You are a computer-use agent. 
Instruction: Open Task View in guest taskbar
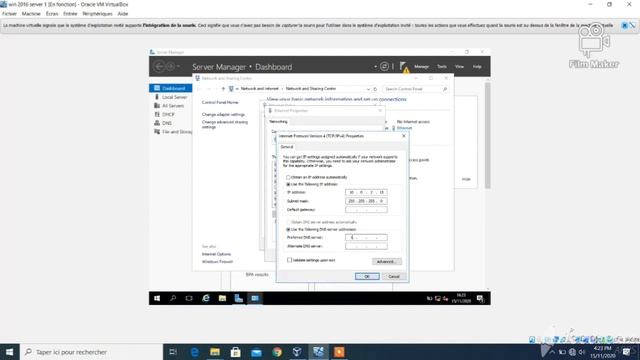(189, 298)
